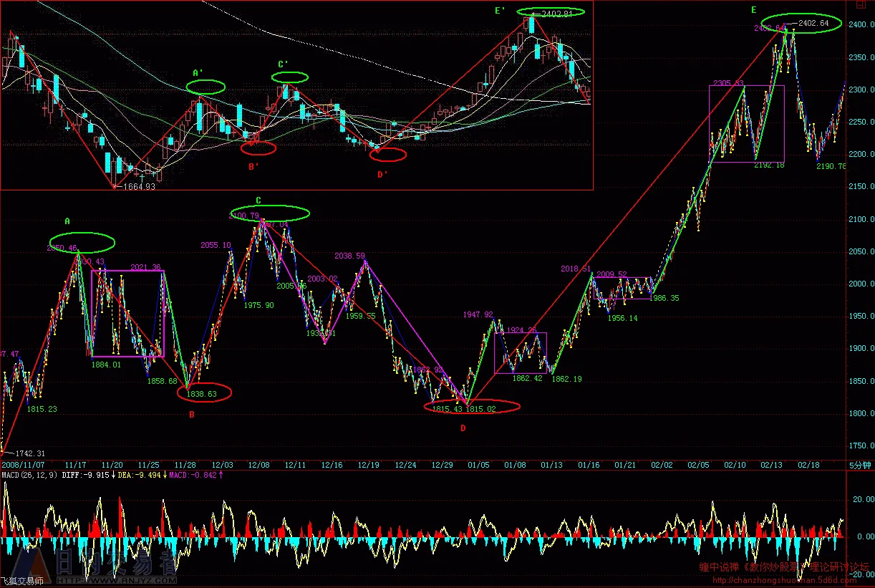Click the 02/18 date axis label
The height and width of the screenshot is (588, 875).
point(809,465)
